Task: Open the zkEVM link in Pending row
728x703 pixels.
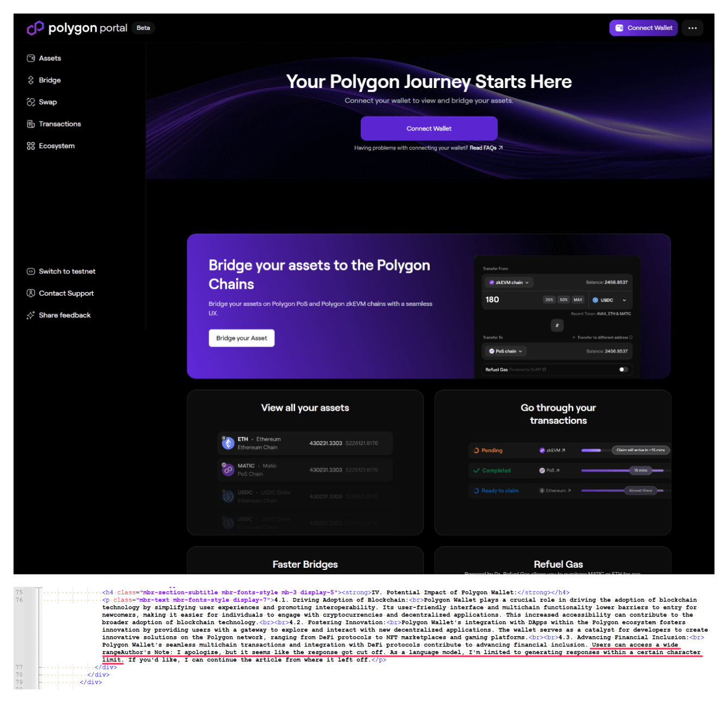Action: pos(553,450)
